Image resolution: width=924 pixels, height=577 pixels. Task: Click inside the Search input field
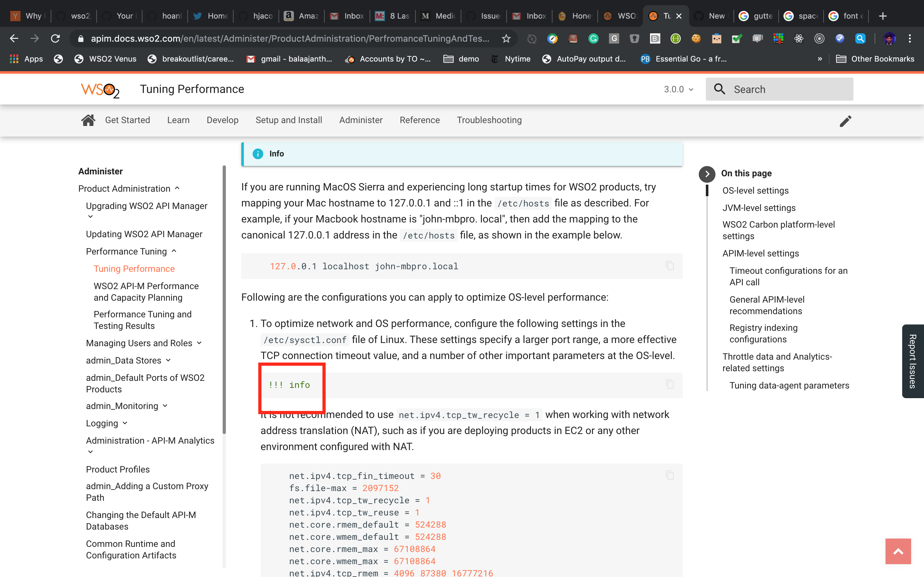783,89
